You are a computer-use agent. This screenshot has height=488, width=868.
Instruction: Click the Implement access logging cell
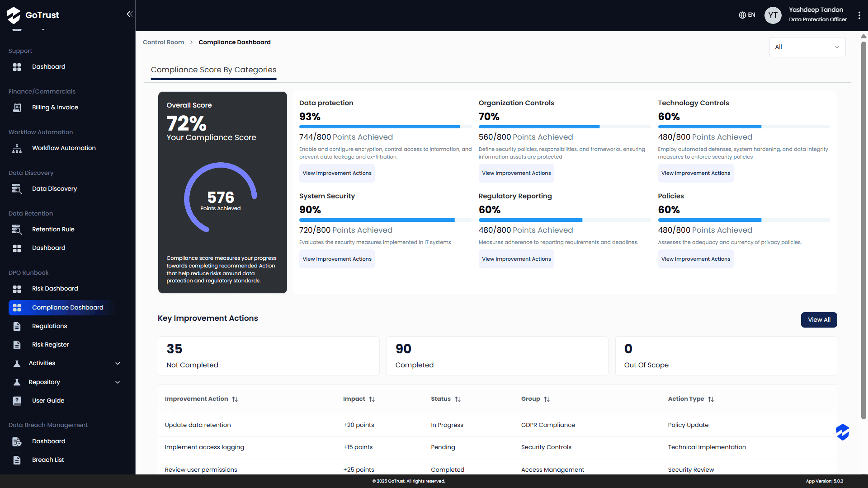pyautogui.click(x=204, y=447)
